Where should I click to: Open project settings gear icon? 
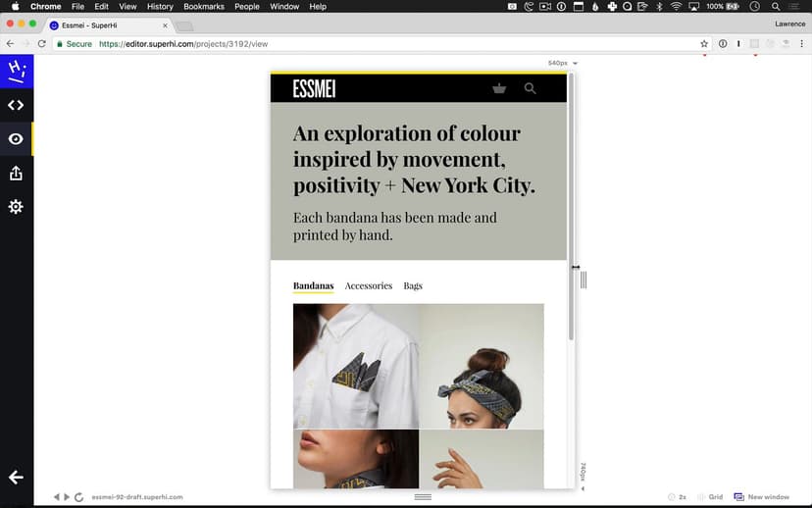[16, 207]
